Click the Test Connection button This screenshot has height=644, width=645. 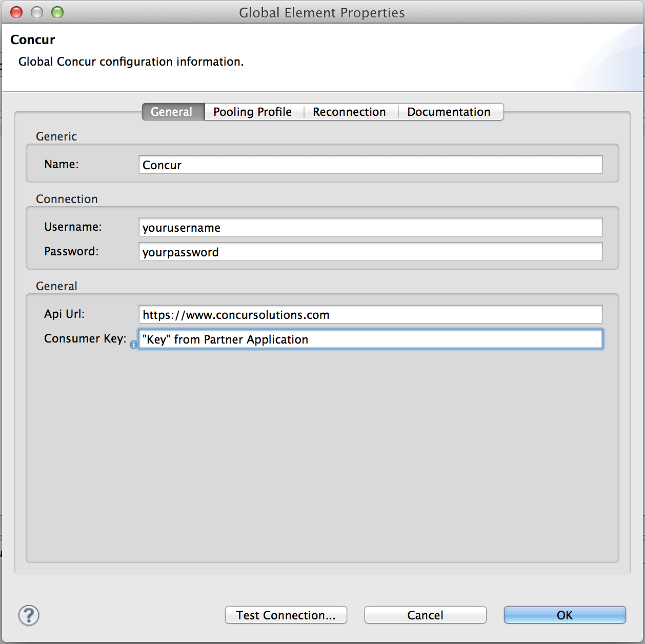(286, 615)
